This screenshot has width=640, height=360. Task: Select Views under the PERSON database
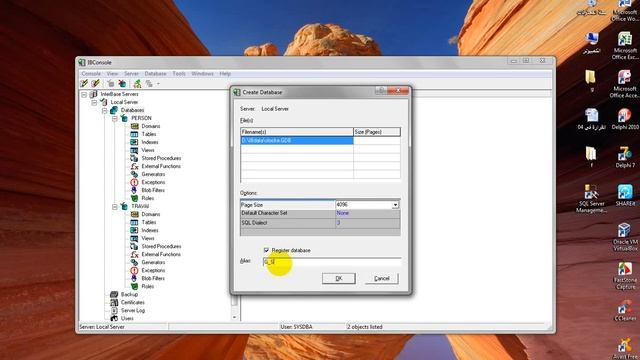pyautogui.click(x=148, y=150)
